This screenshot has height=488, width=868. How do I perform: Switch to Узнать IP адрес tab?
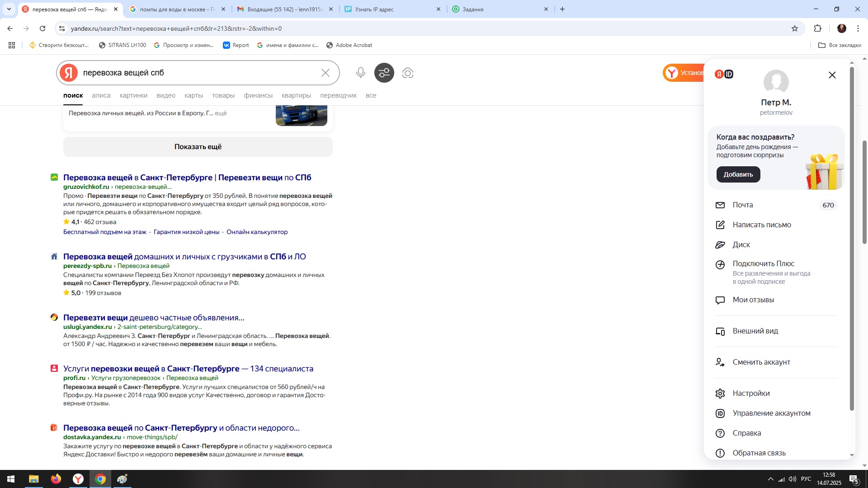pos(392,9)
